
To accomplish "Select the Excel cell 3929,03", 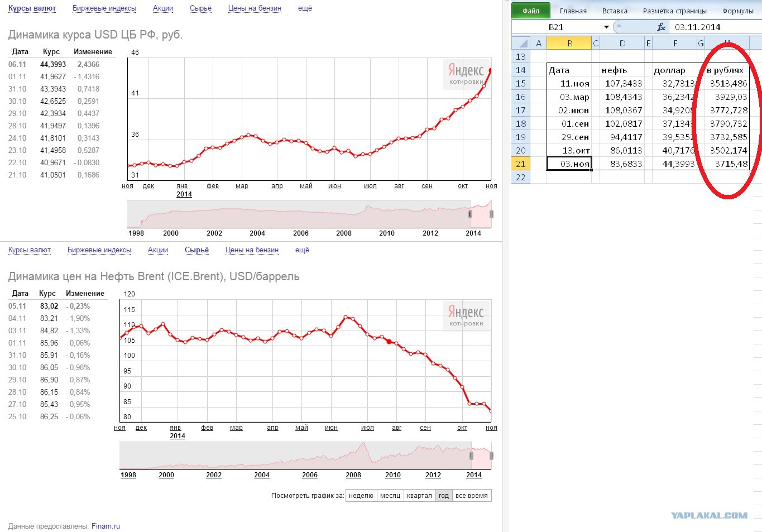I will pos(727,97).
